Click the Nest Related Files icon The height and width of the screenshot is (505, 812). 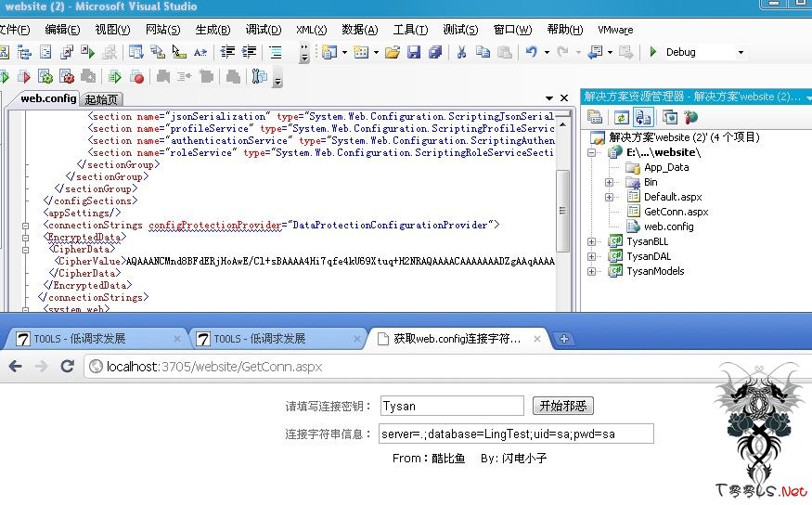[x=643, y=118]
